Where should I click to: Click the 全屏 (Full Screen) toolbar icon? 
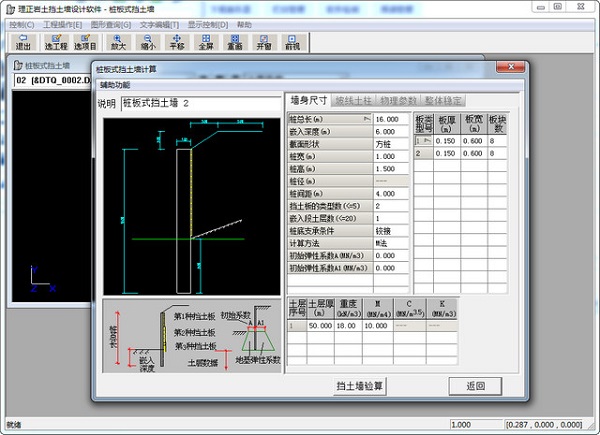click(x=205, y=42)
